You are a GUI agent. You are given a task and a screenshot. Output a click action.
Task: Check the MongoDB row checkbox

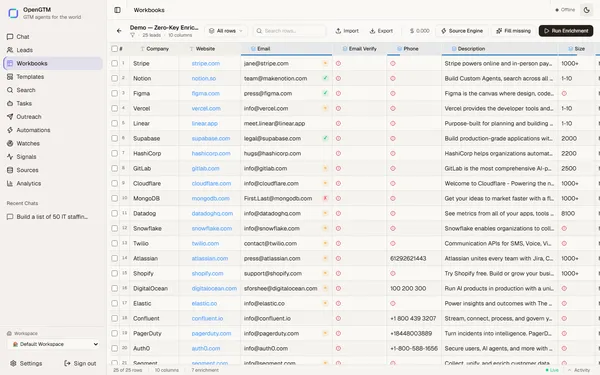[x=114, y=198]
